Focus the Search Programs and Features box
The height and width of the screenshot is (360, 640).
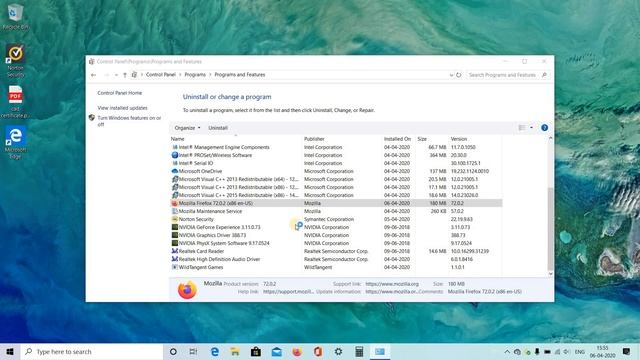[x=508, y=75]
